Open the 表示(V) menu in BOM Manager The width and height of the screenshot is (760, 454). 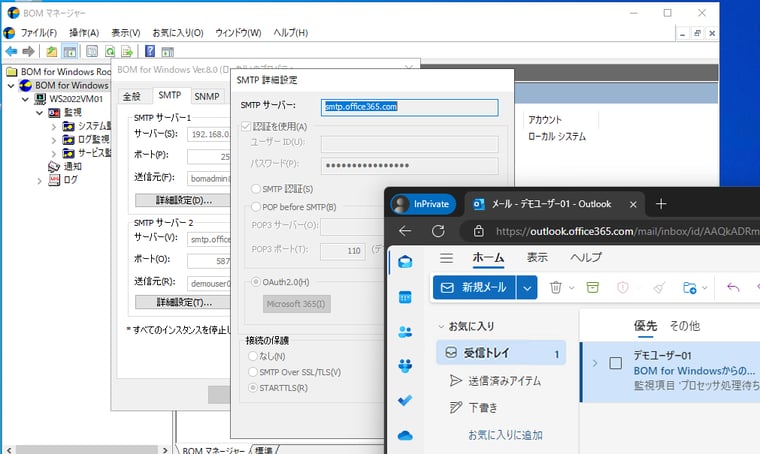pos(126,33)
